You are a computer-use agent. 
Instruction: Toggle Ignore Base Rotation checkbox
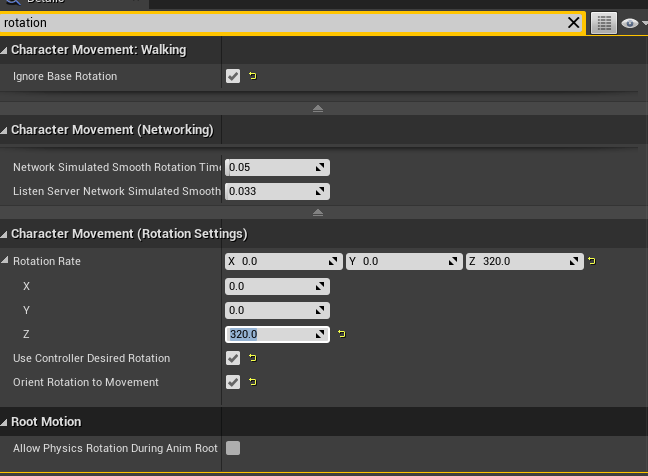point(233,76)
